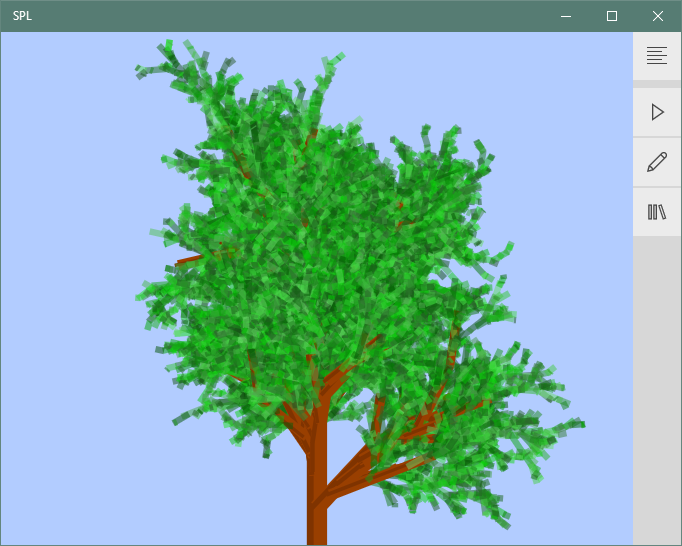
Task: Maximize the SPL window
Action: coord(612,16)
